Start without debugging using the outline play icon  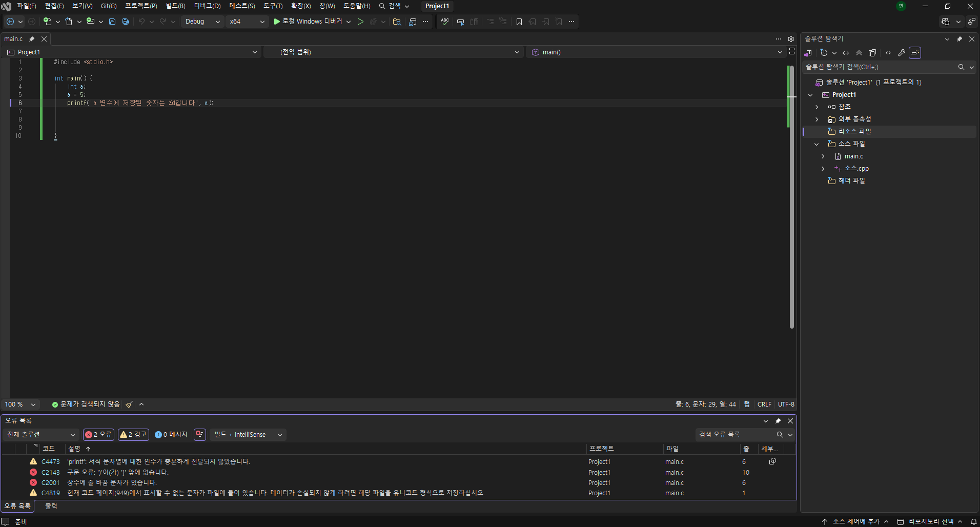pos(360,22)
